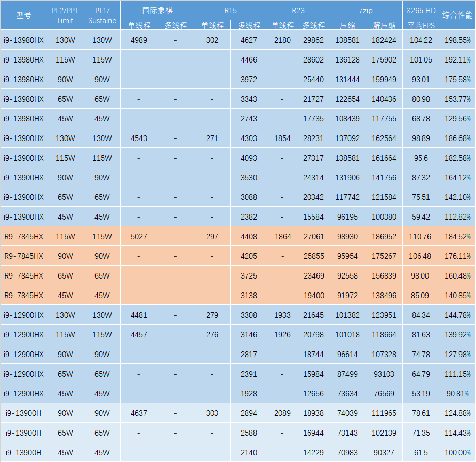
Task: Select the 平均FPS sub-header
Action: 421,25
